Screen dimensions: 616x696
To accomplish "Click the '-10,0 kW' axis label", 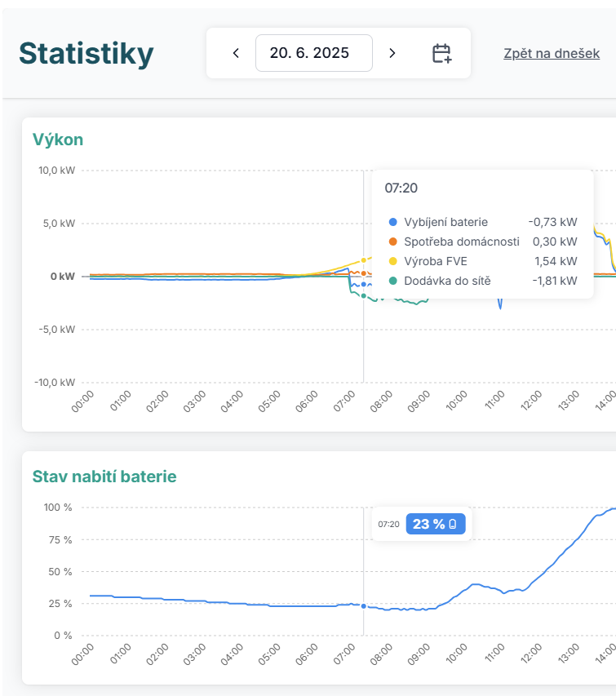I will [x=55, y=383].
